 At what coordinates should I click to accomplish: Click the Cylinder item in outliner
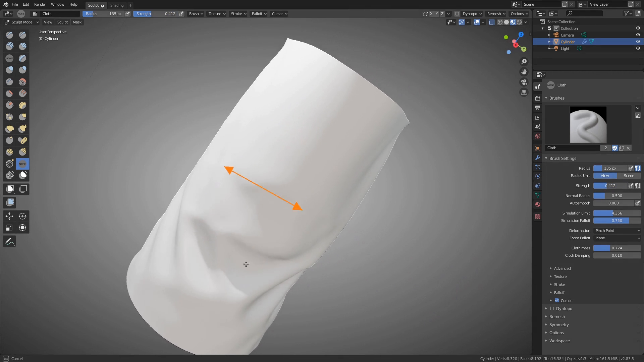pos(568,42)
